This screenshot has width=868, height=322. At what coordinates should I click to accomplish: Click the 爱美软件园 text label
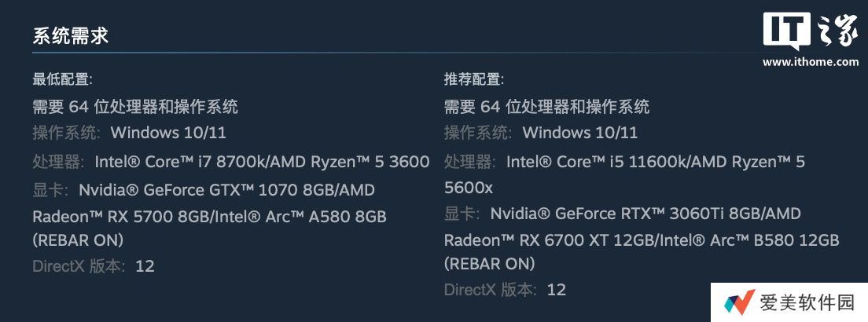coord(807,303)
